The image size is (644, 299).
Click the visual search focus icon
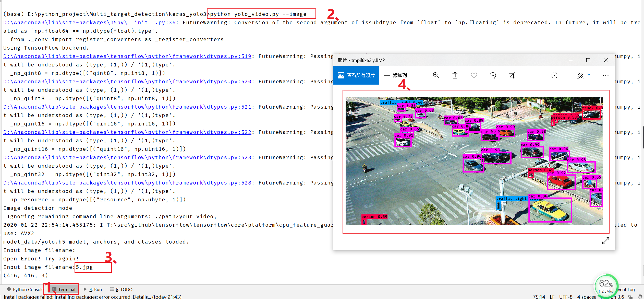click(554, 75)
